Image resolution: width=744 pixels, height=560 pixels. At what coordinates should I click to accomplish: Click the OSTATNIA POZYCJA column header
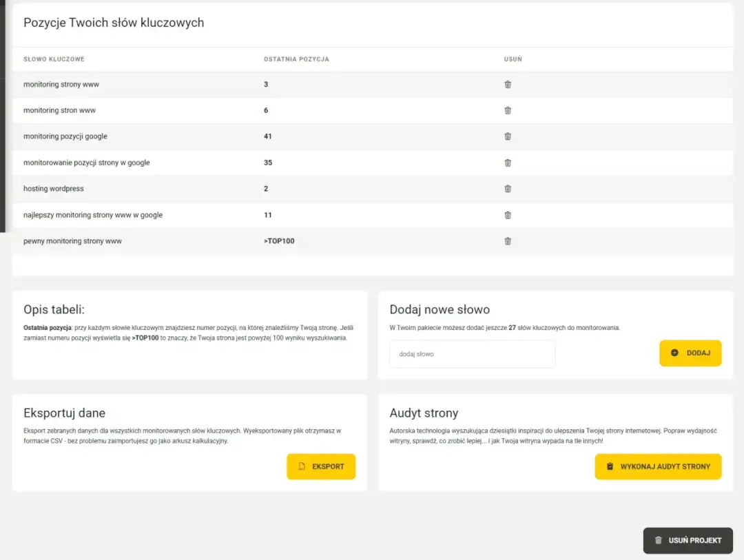pos(296,59)
